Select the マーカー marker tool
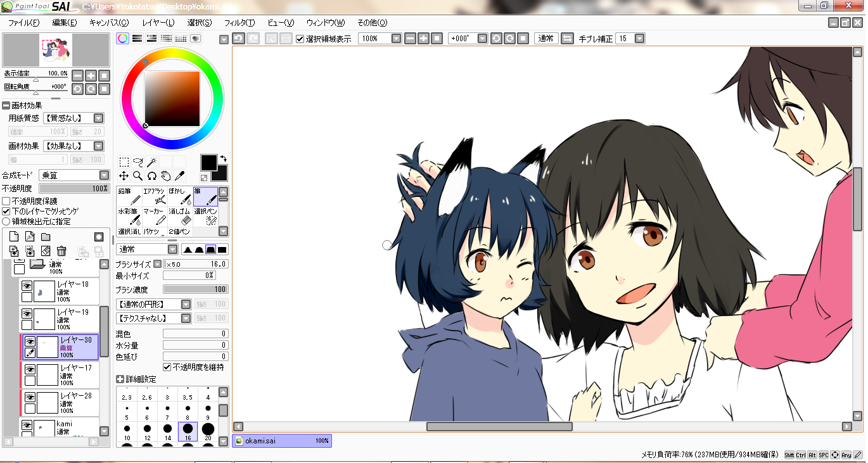 pos(154,217)
